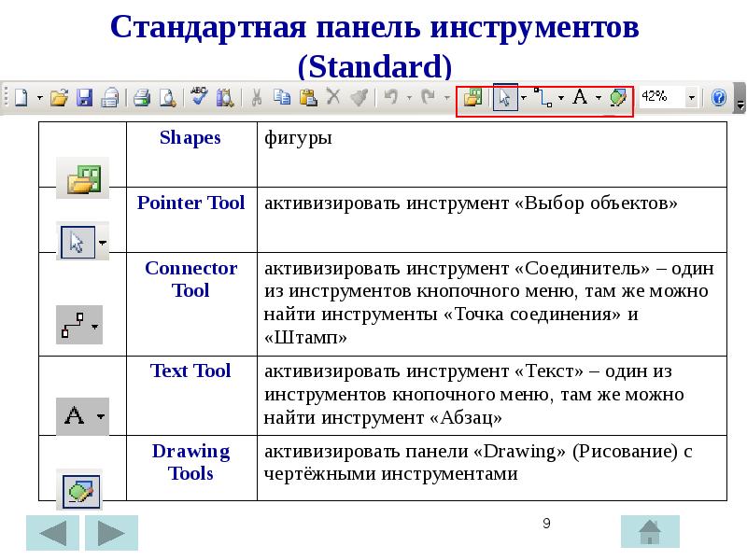The image size is (747, 560).
Task: Click the Undo arrow icon
Action: pos(391,97)
